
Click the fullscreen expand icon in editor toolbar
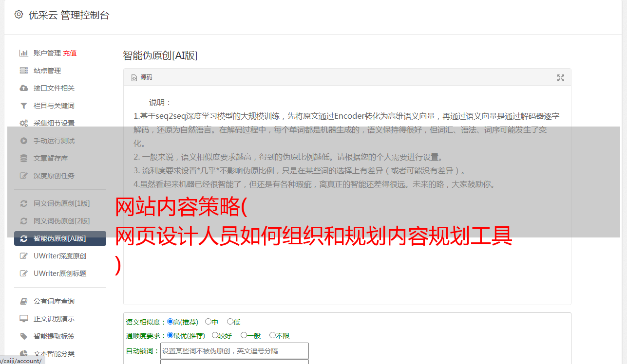(x=561, y=78)
